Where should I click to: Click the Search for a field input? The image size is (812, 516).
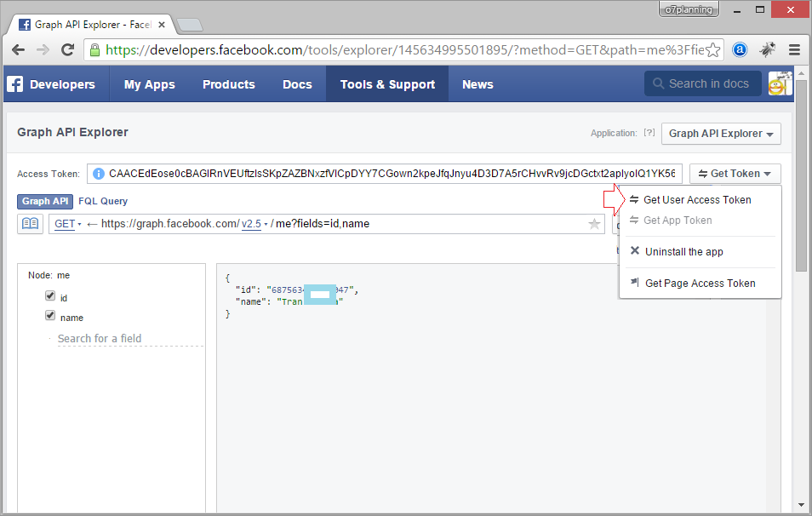tap(130, 339)
